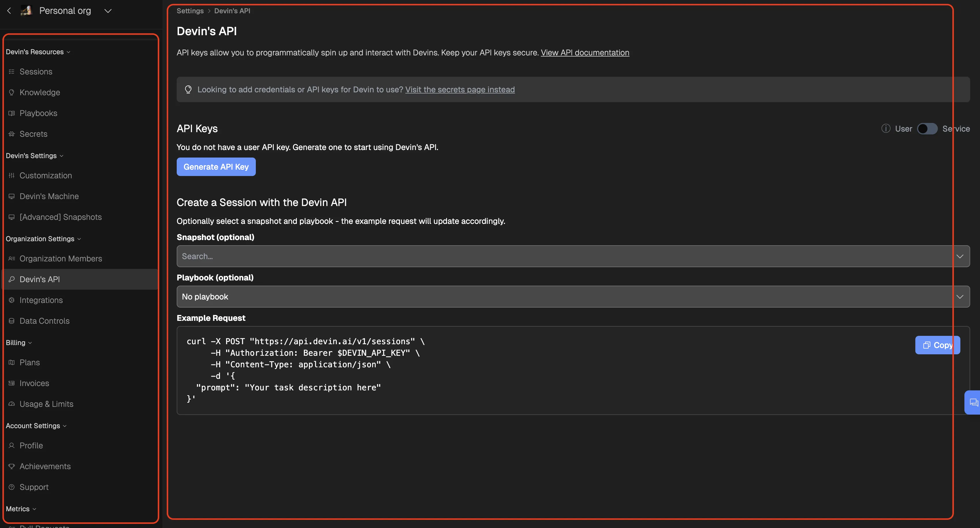The image size is (980, 528).
Task: Click the Generate API Key button
Action: pos(216,167)
